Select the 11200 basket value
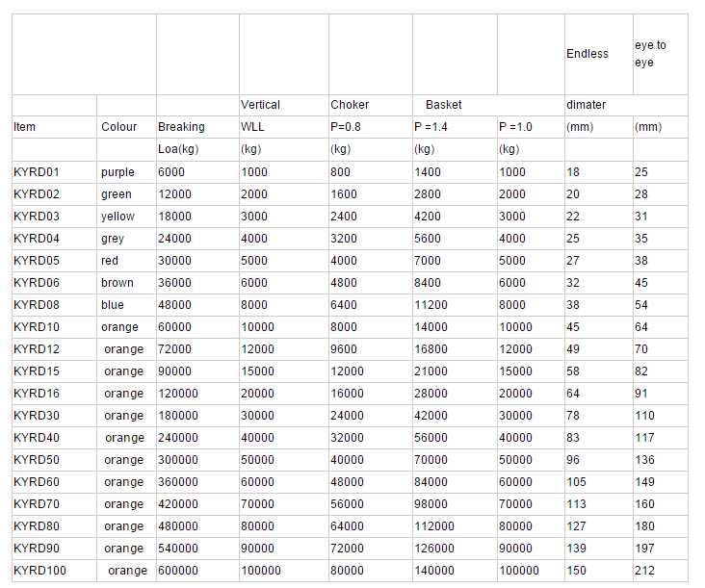Screen dimensions: 705x588 [431, 305]
